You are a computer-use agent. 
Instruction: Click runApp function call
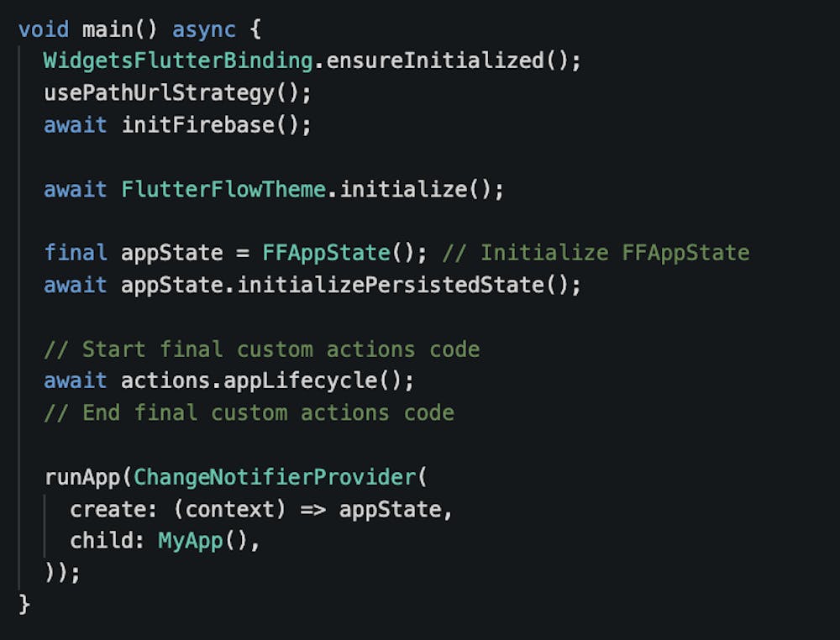[x=82, y=476]
